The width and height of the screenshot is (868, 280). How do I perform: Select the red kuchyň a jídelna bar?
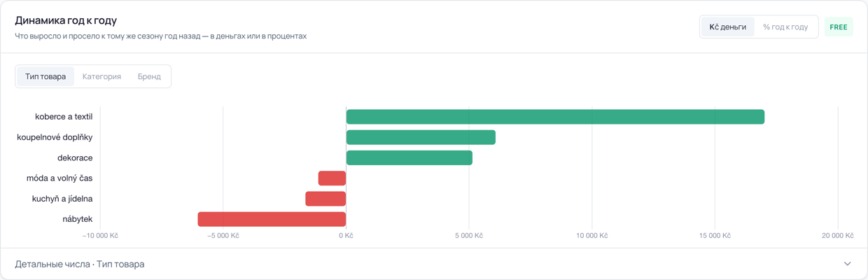coord(325,199)
